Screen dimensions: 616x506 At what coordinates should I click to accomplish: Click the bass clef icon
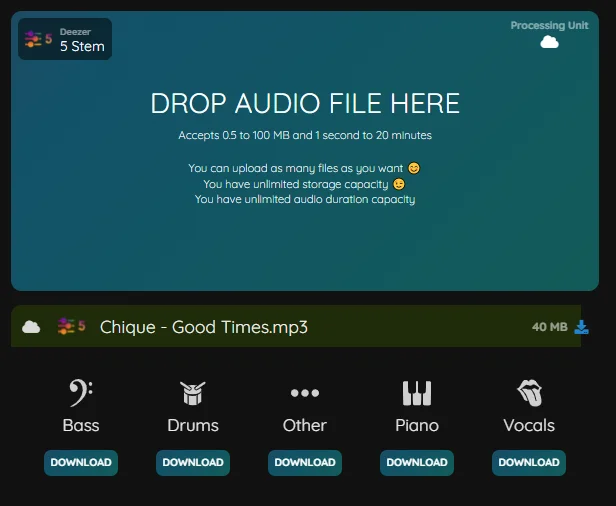[81, 392]
